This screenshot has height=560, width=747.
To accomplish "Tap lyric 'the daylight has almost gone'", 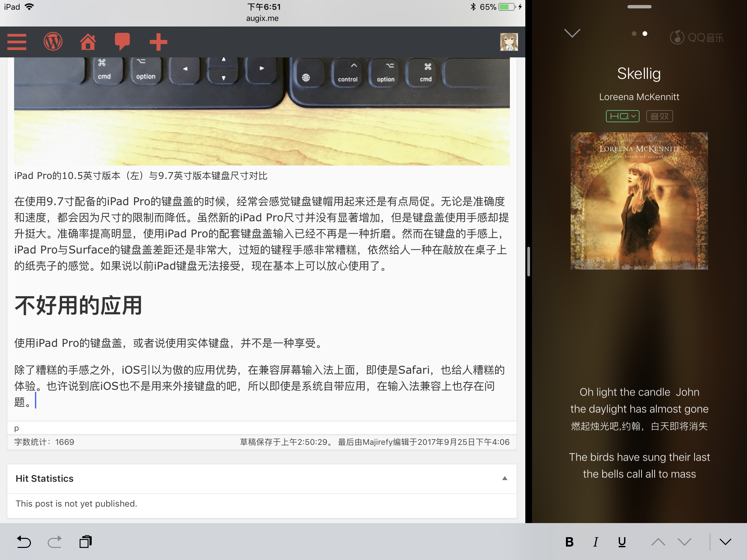I will pos(639,409).
